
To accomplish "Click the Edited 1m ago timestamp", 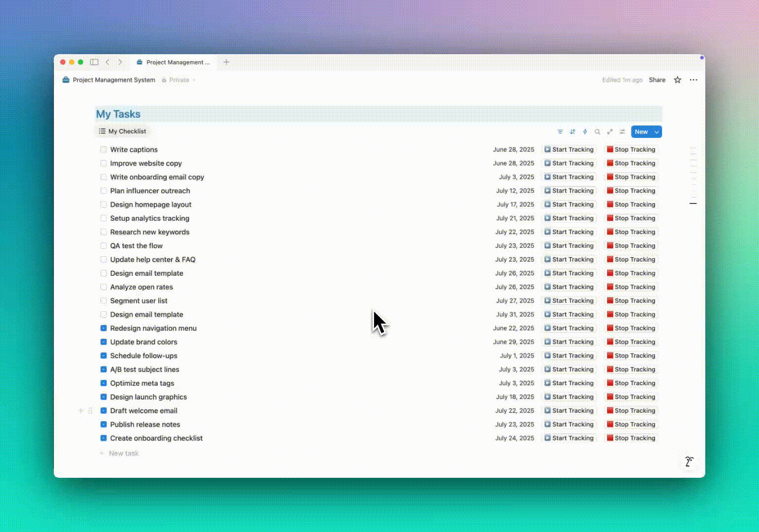I will click(x=622, y=80).
